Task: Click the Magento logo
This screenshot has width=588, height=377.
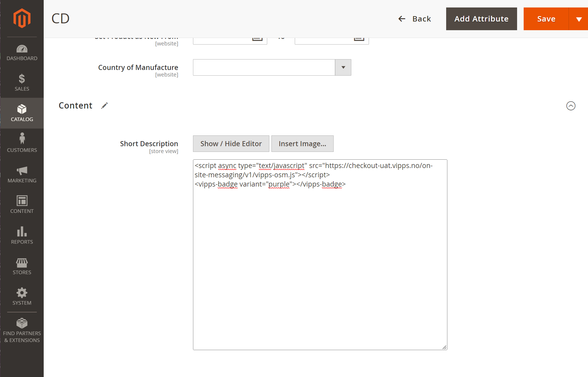Action: (x=22, y=18)
